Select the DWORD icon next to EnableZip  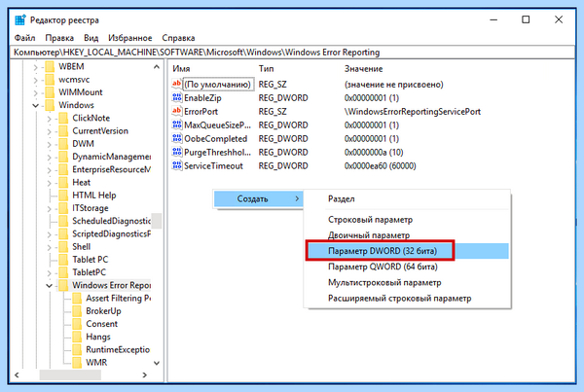click(176, 97)
